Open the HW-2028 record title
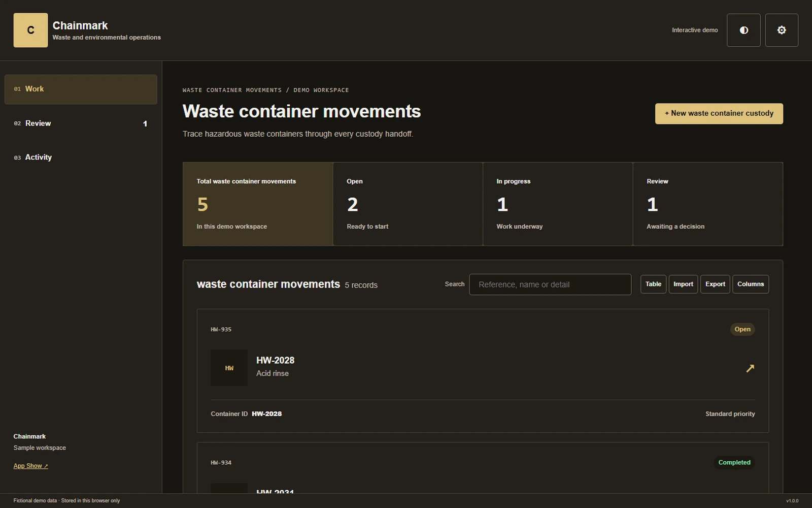 tap(275, 360)
